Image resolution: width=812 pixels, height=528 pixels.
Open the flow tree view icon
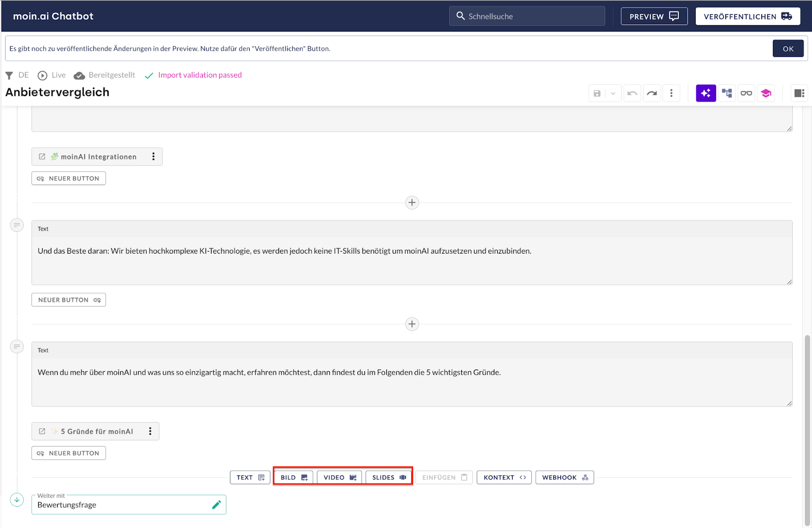727,93
